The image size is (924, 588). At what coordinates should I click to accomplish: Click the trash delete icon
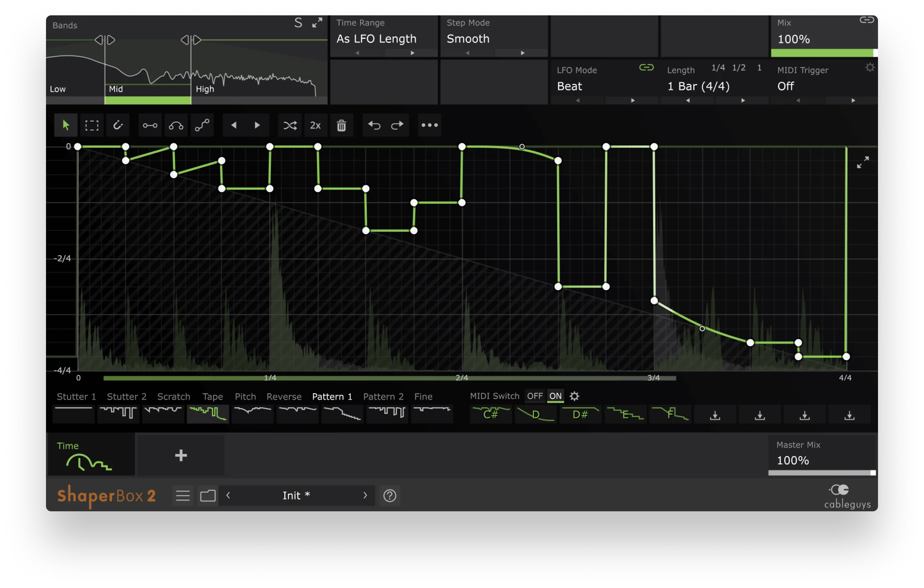click(x=341, y=125)
